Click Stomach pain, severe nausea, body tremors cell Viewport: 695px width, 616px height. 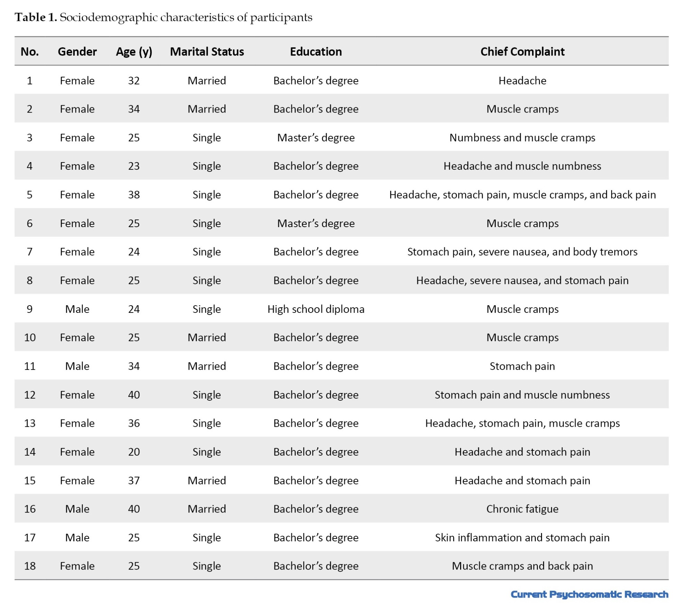click(522, 252)
